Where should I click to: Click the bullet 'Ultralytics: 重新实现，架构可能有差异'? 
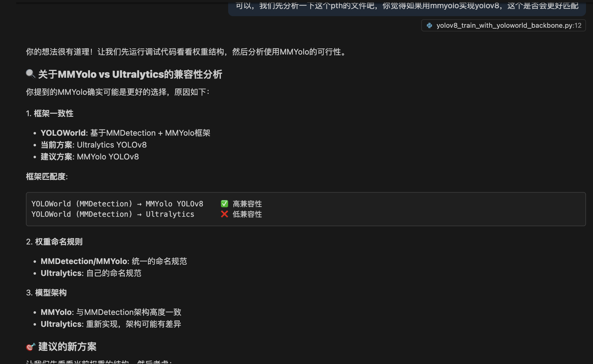[x=111, y=324]
